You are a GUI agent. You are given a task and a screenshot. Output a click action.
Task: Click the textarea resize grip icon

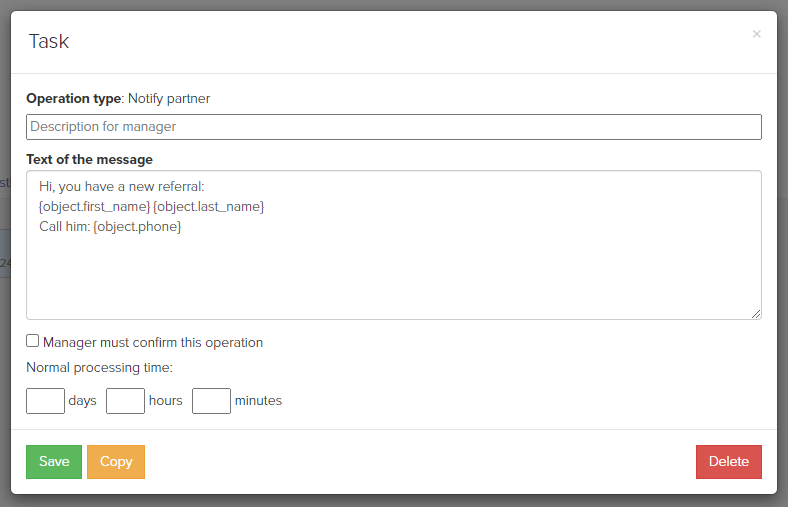click(x=756, y=314)
